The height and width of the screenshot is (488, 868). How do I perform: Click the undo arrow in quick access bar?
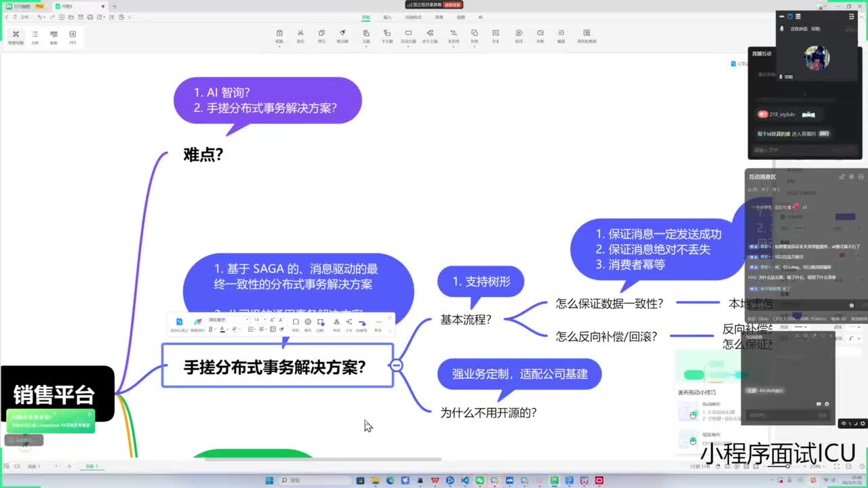tap(40, 17)
